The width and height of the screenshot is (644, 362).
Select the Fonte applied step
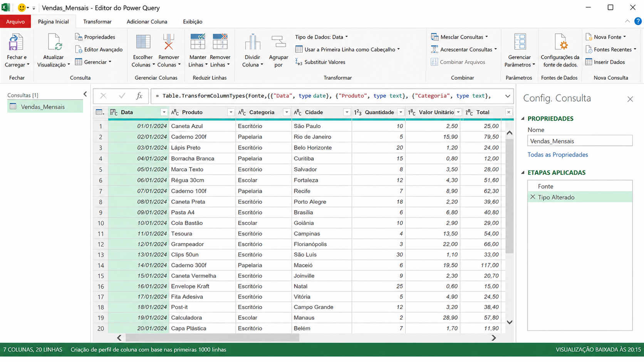(x=580, y=186)
